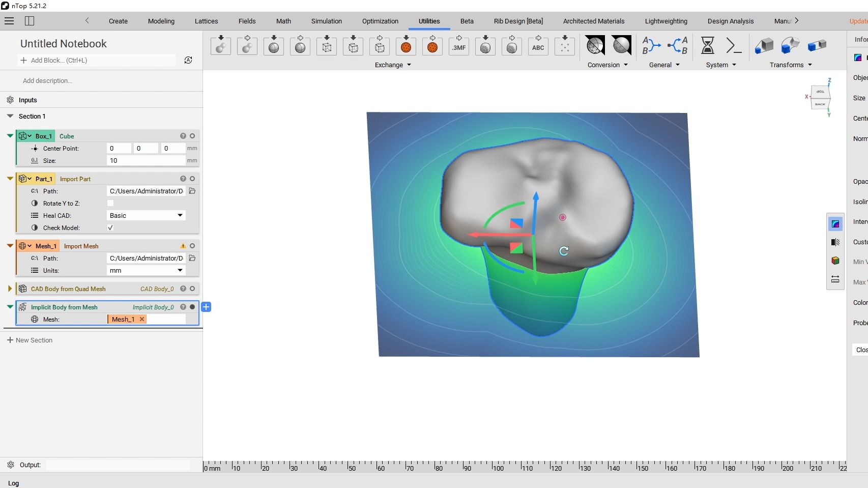Click the .3MF export icon
This screenshot has width=868, height=488.
[x=458, y=46]
